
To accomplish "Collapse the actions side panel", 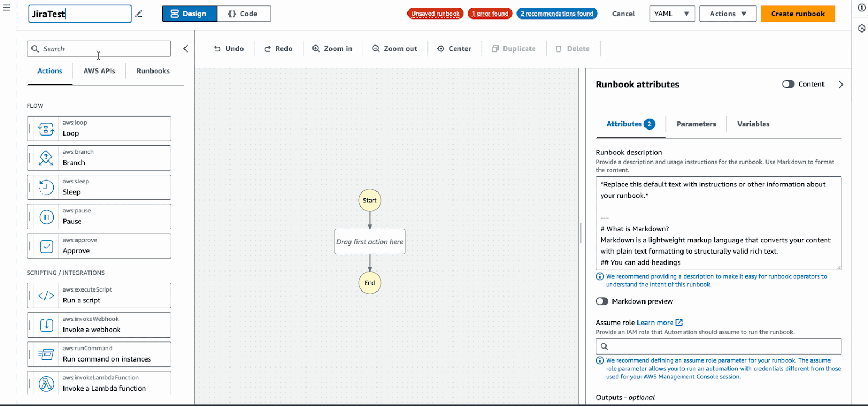I will tap(186, 49).
